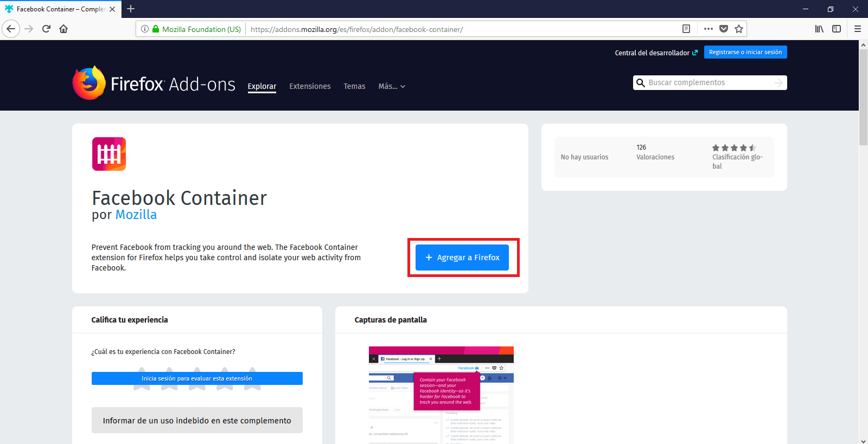Screen dimensions: 868x444
Task: Select the Facebook Container browser tab
Action: point(60,9)
